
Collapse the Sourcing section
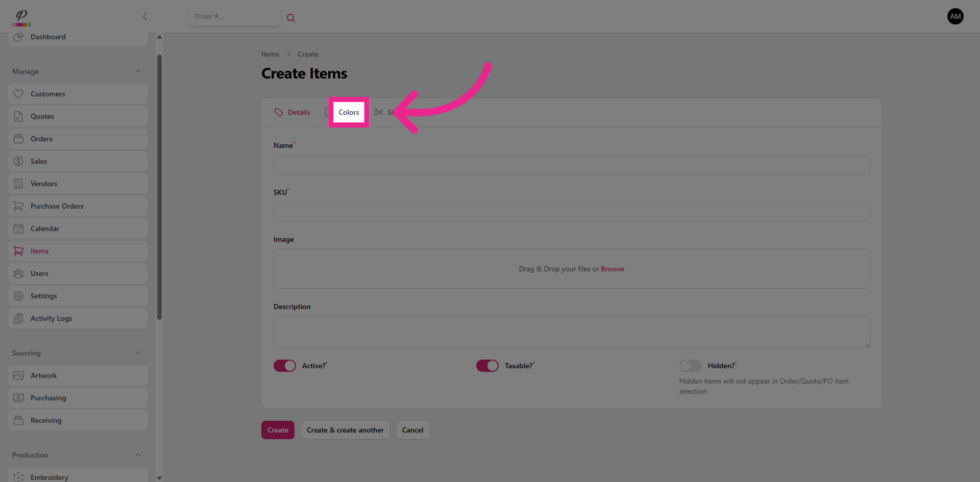point(138,352)
